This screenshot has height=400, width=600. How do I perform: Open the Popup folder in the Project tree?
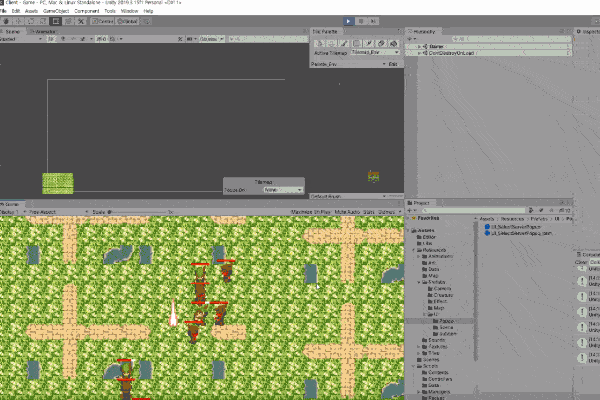pyautogui.click(x=443, y=321)
